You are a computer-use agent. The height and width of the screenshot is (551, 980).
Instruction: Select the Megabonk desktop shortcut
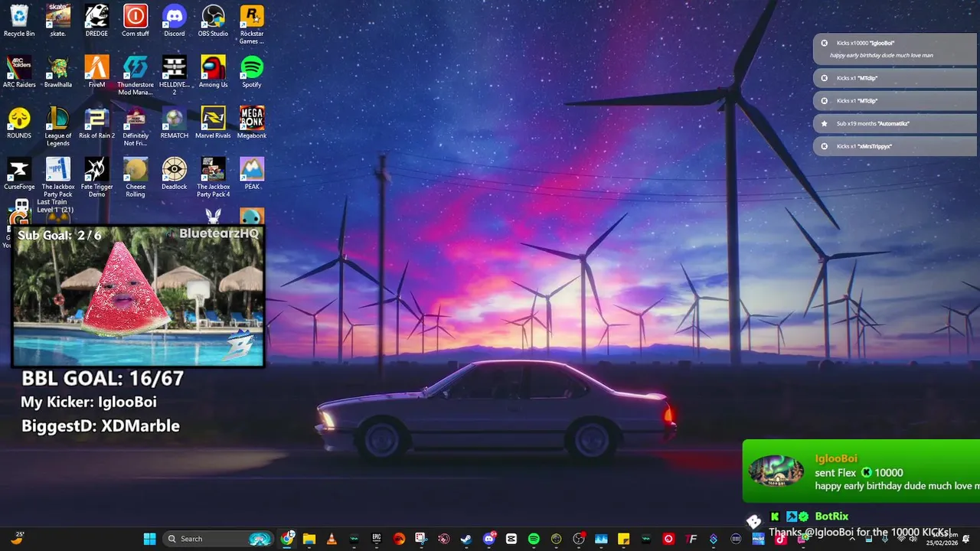252,123
